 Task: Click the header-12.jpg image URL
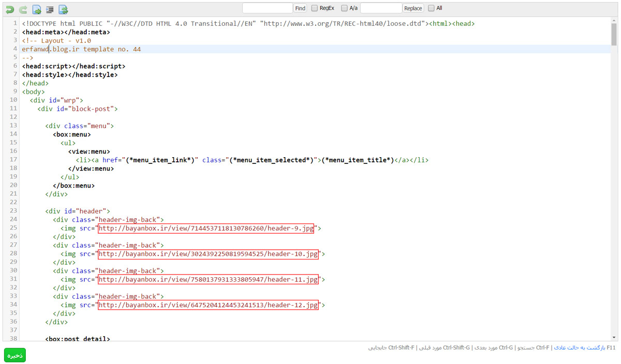coord(208,305)
